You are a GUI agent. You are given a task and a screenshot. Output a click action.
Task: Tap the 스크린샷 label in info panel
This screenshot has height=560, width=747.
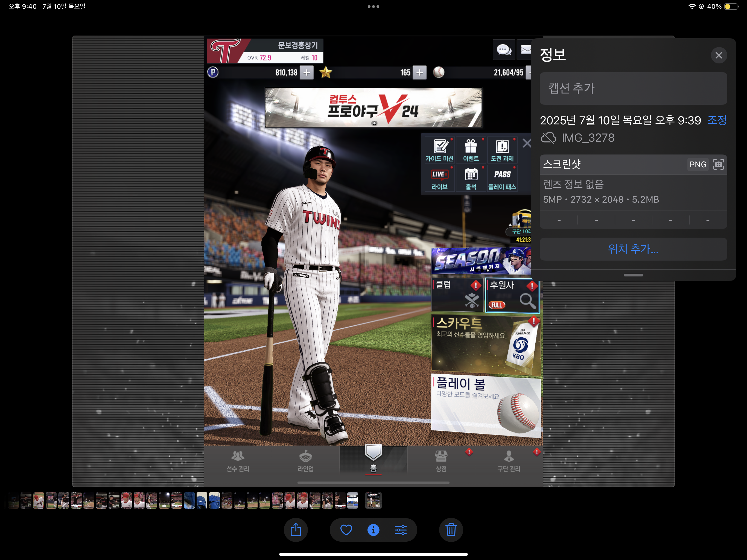click(562, 164)
